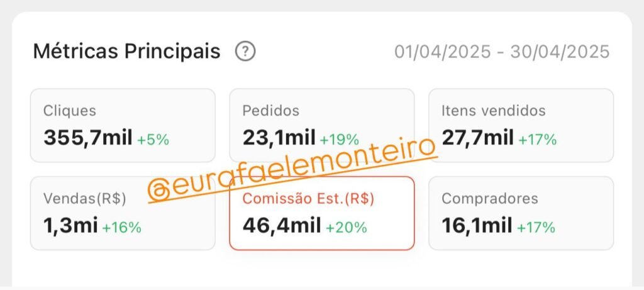
Task: Click the 46,4mil commission value
Action: coord(282,225)
